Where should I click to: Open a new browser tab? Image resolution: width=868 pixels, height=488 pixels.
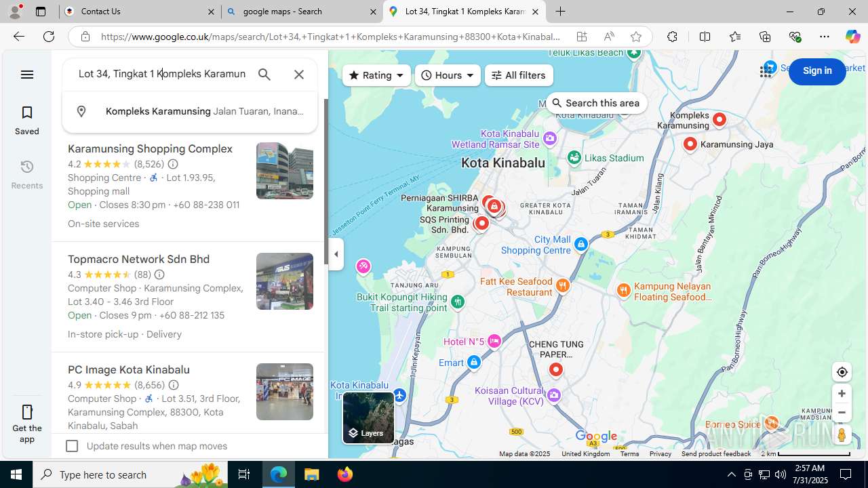(560, 12)
